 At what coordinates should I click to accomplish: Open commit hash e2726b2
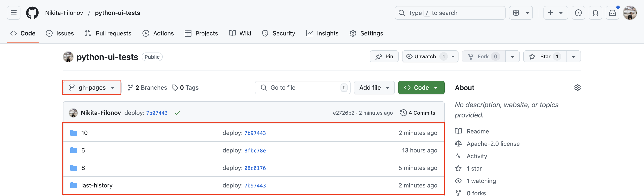[344, 113]
